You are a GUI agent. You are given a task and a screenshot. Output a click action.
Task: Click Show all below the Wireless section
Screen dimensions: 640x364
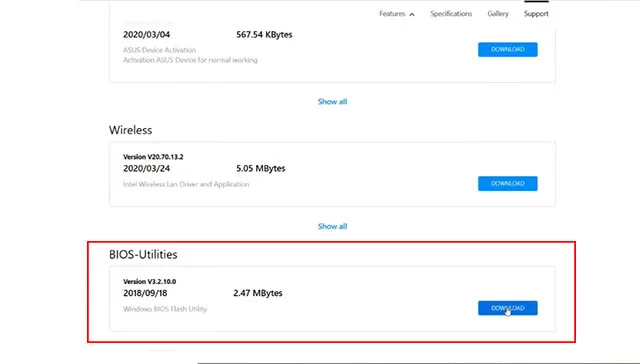coord(333,226)
